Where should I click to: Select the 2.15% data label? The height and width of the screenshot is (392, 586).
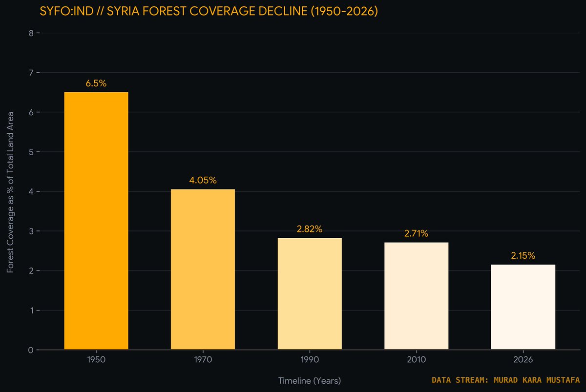523,255
